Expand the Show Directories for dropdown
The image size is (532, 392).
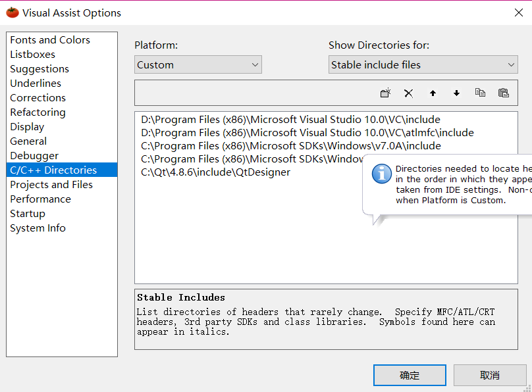pos(423,64)
